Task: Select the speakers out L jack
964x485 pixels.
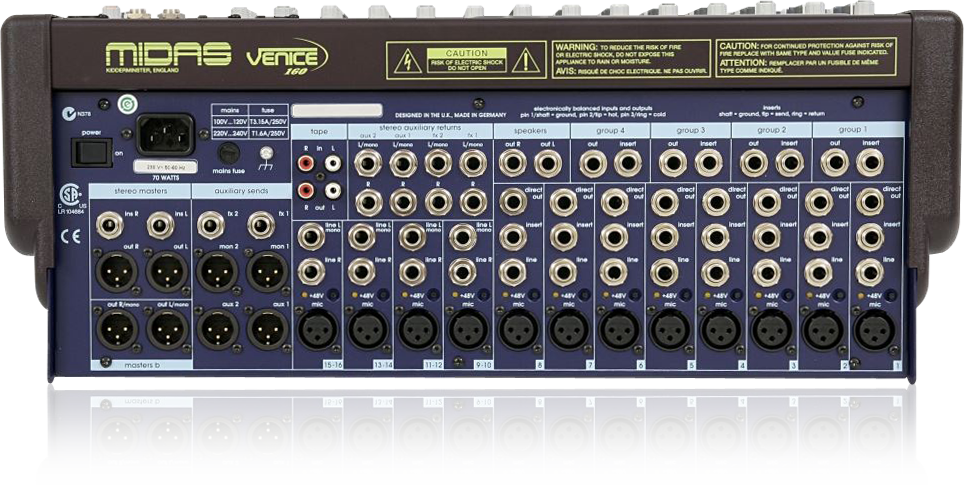Action: tap(548, 163)
